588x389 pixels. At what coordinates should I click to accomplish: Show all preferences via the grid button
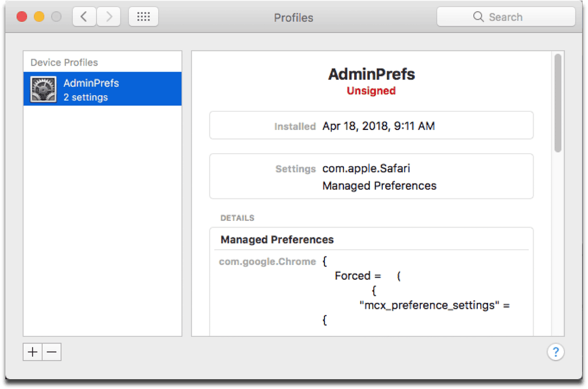[143, 17]
